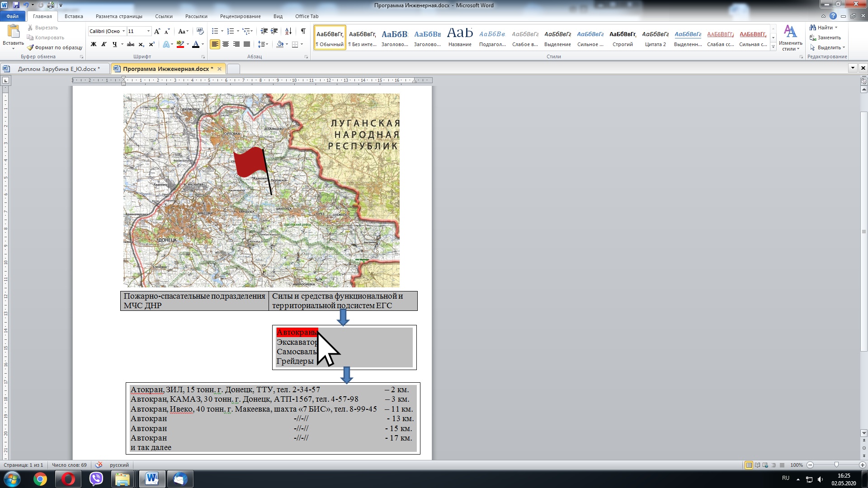Click language русский in status bar

119,465
